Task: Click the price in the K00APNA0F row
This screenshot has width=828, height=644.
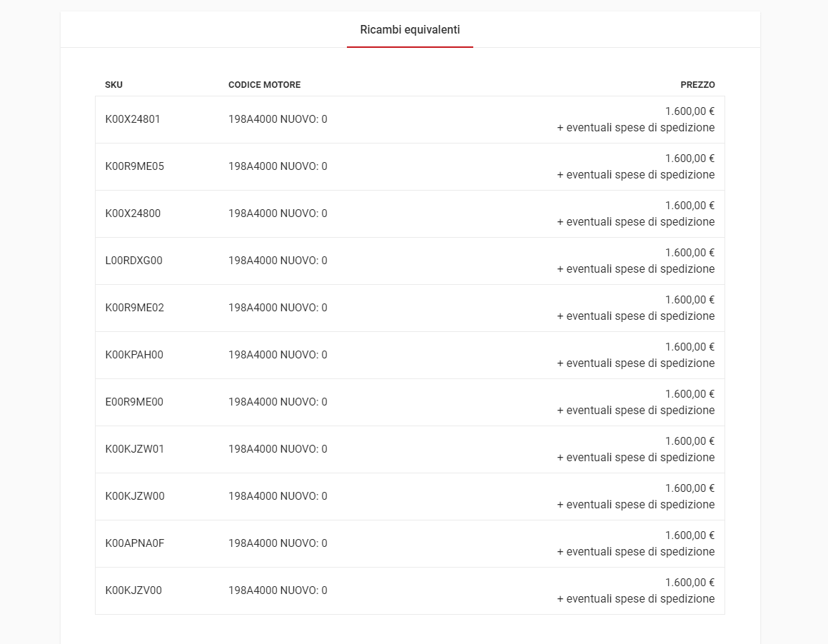Action: click(690, 535)
